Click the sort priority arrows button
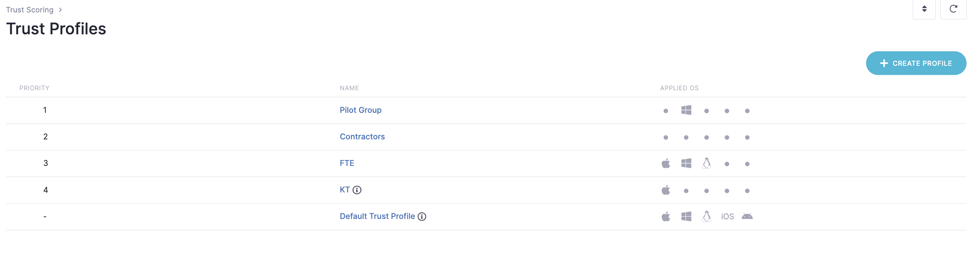The width and height of the screenshot is (980, 266). click(x=924, y=9)
